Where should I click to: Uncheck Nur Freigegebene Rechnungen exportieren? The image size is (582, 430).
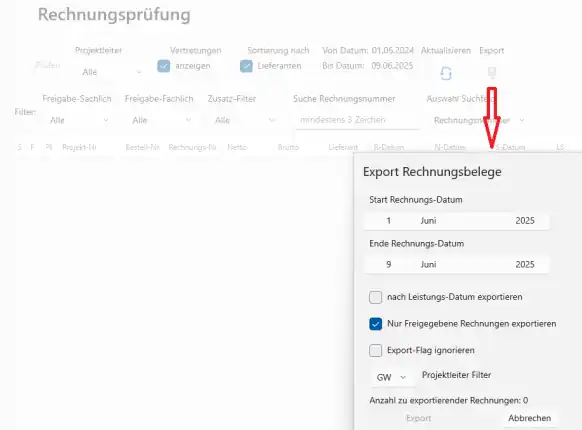375,324
